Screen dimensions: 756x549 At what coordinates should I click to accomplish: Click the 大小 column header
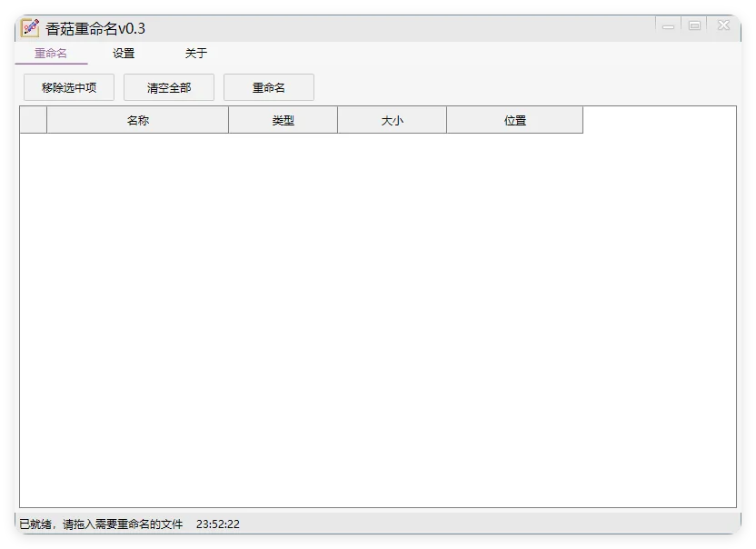(x=392, y=119)
